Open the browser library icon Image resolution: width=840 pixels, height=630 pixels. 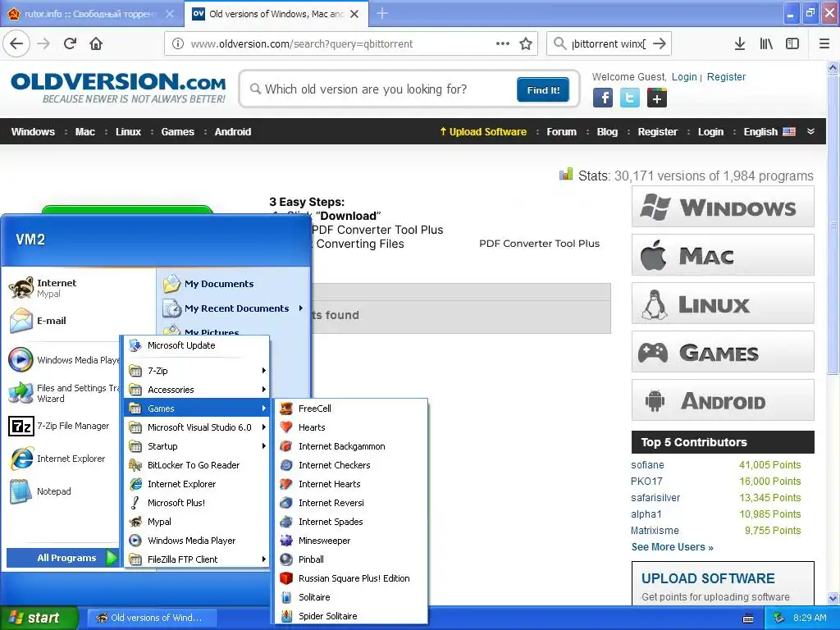(766, 44)
